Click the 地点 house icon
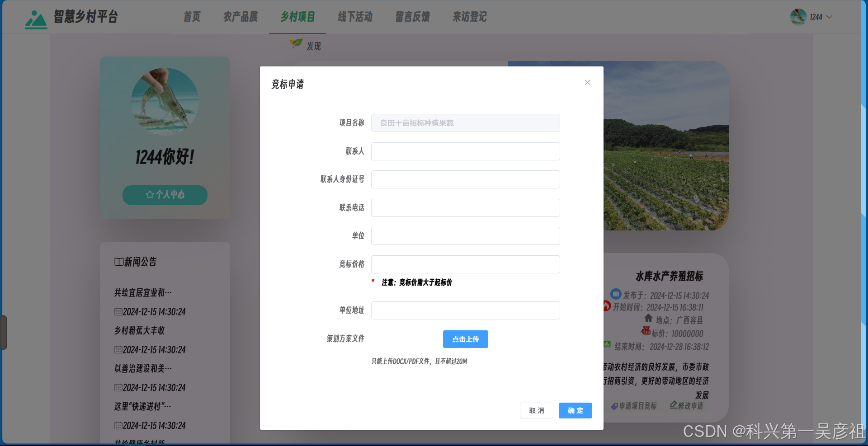The height and width of the screenshot is (446, 868). pyautogui.click(x=648, y=318)
